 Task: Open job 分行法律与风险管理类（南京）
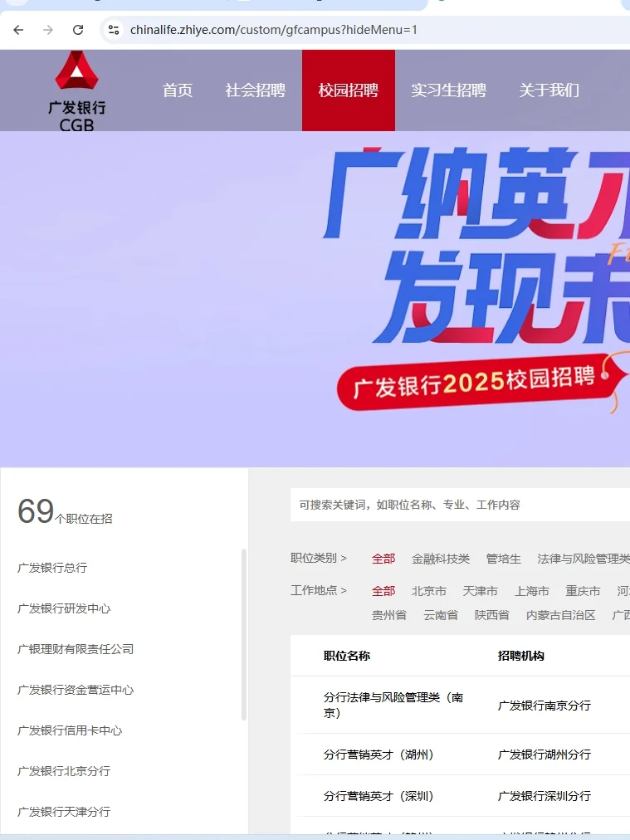click(x=393, y=705)
